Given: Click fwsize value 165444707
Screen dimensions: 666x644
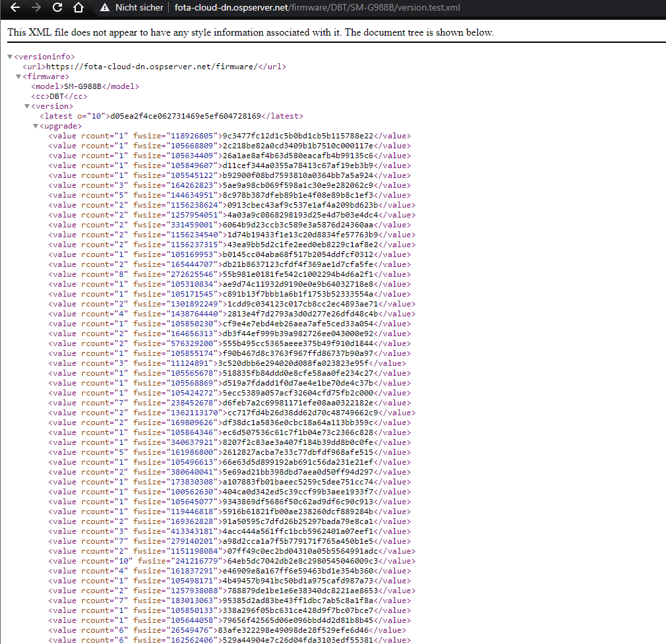Looking at the screenshot, I should pos(192,264).
